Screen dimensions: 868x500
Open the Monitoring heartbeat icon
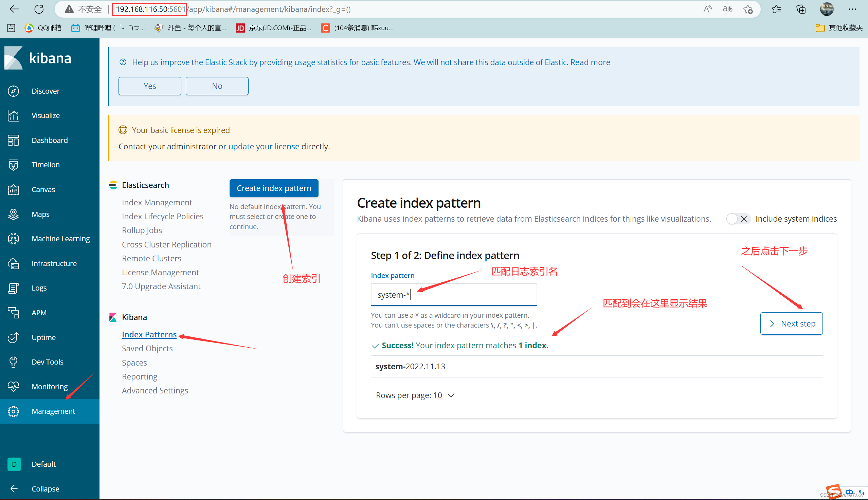click(x=13, y=387)
